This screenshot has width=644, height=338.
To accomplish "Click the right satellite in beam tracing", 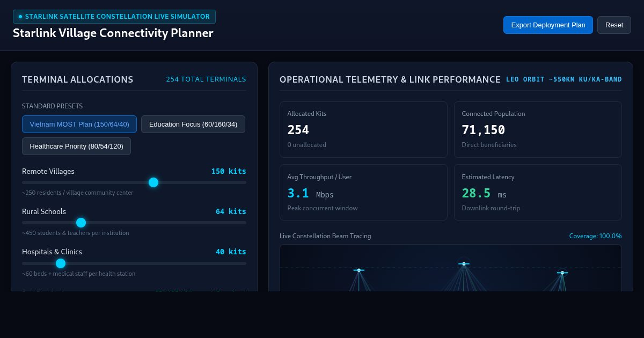I will [562, 273].
